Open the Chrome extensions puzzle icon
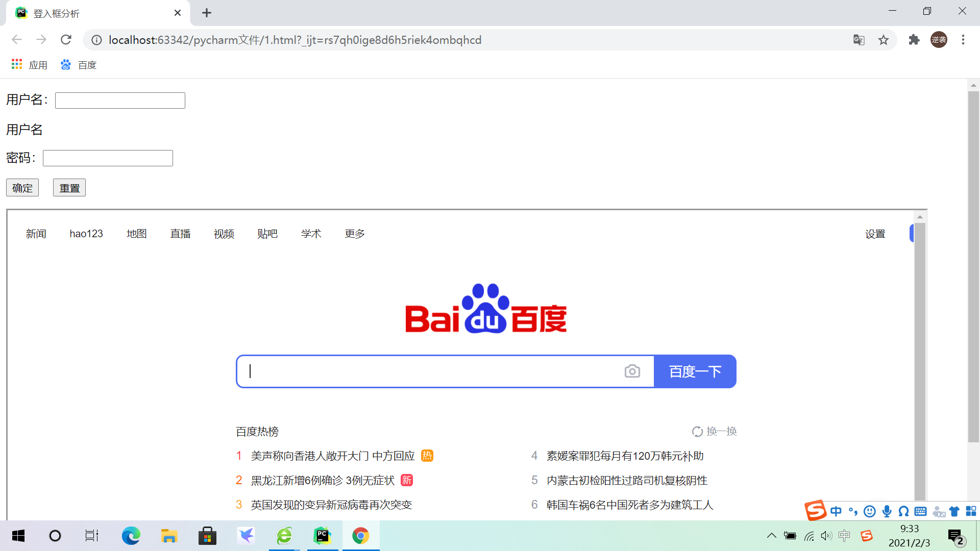 coord(914,40)
